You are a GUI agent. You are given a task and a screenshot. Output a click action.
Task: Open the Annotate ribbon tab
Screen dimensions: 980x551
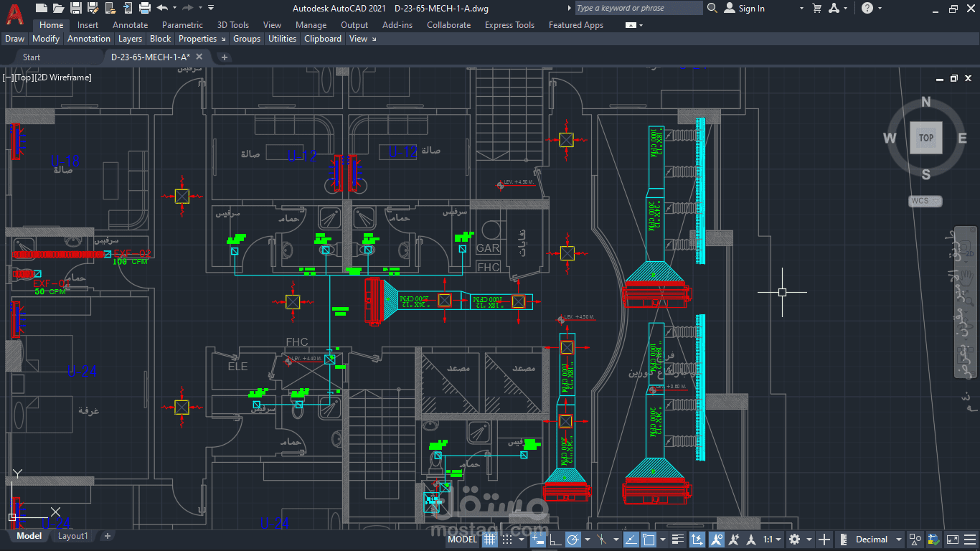(x=130, y=25)
